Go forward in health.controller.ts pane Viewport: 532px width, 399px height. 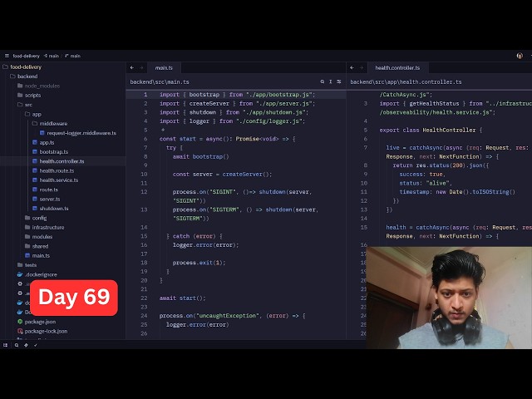[x=362, y=68]
